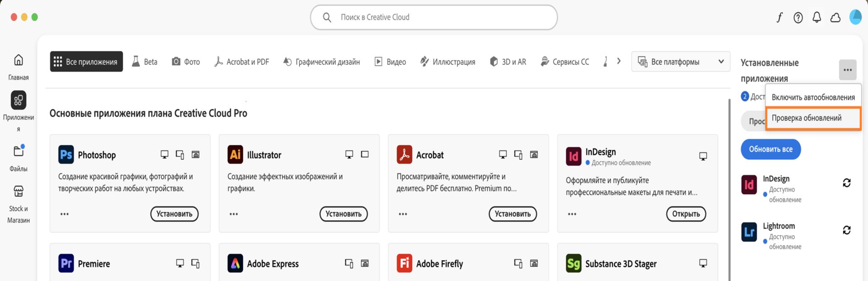Switch to the Иллюстрация tab
The height and width of the screenshot is (281, 868).
pos(448,62)
